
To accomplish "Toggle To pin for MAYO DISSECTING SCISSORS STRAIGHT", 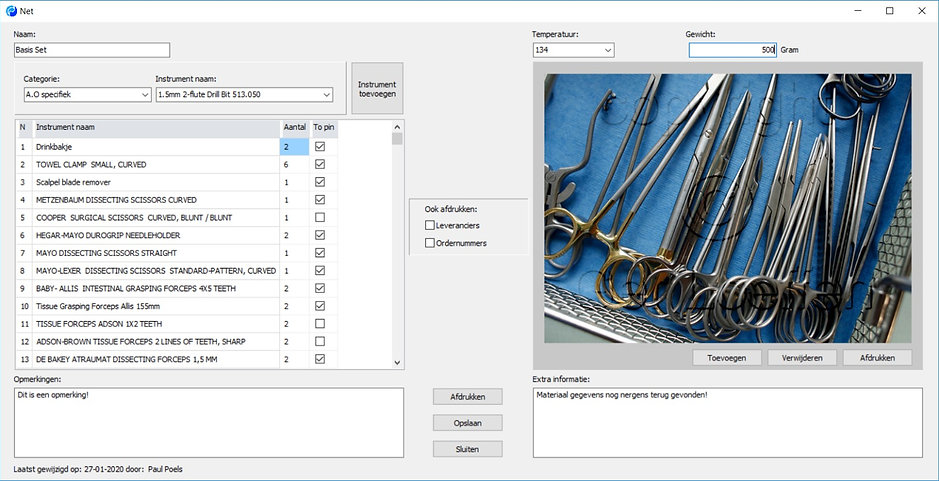I will 320,253.
